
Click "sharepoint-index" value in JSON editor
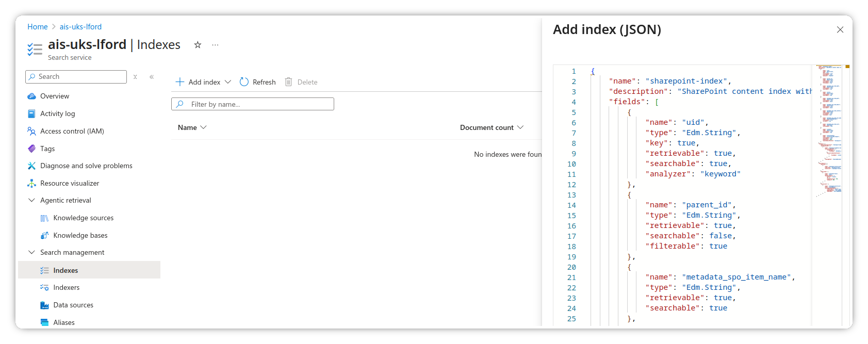click(x=686, y=81)
